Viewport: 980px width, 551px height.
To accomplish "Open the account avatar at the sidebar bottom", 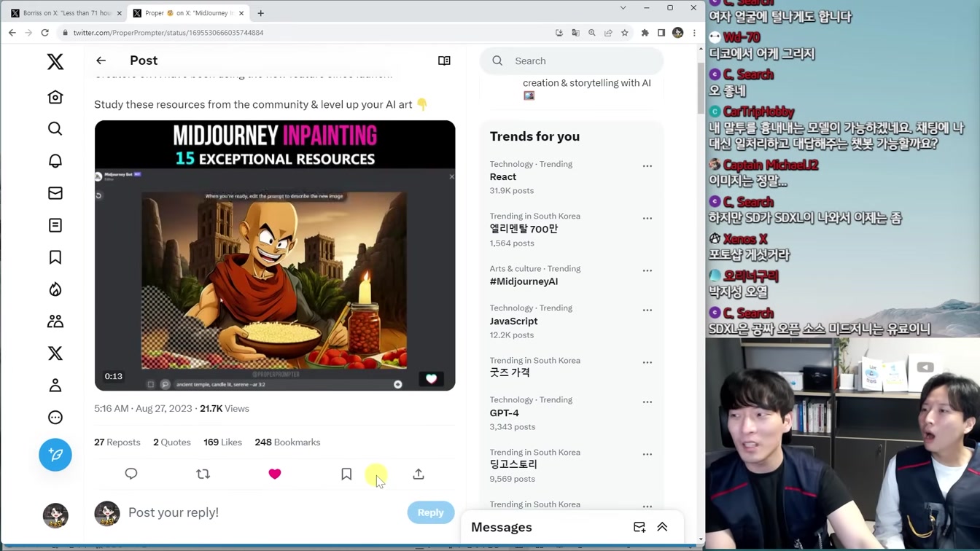I will click(x=55, y=515).
